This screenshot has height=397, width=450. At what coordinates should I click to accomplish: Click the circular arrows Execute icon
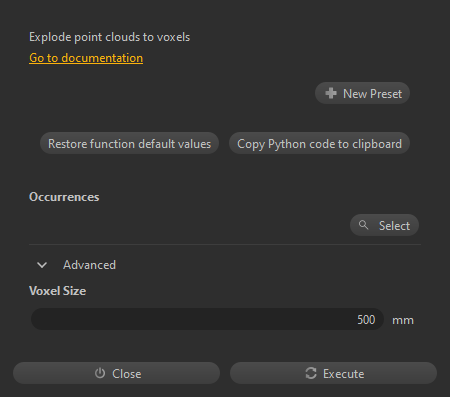(x=311, y=373)
